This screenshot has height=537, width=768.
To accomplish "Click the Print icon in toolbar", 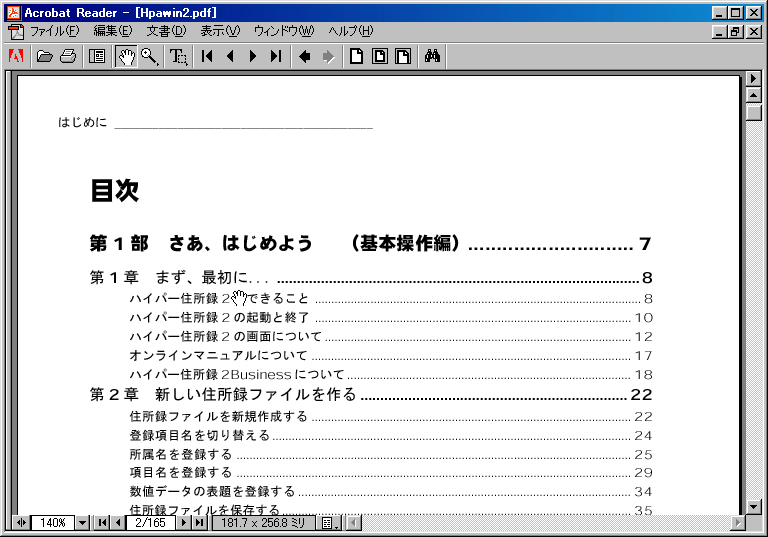I will pyautogui.click(x=67, y=56).
